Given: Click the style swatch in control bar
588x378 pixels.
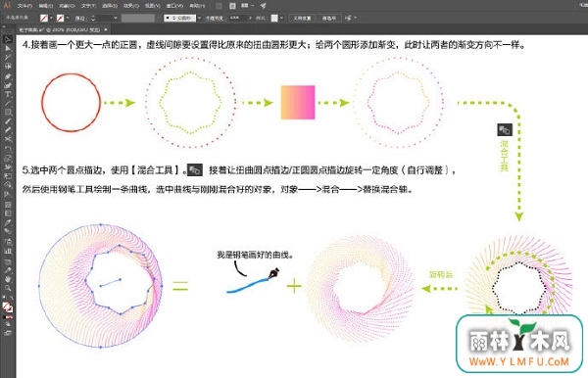Looking at the screenshot, I should 274,18.
